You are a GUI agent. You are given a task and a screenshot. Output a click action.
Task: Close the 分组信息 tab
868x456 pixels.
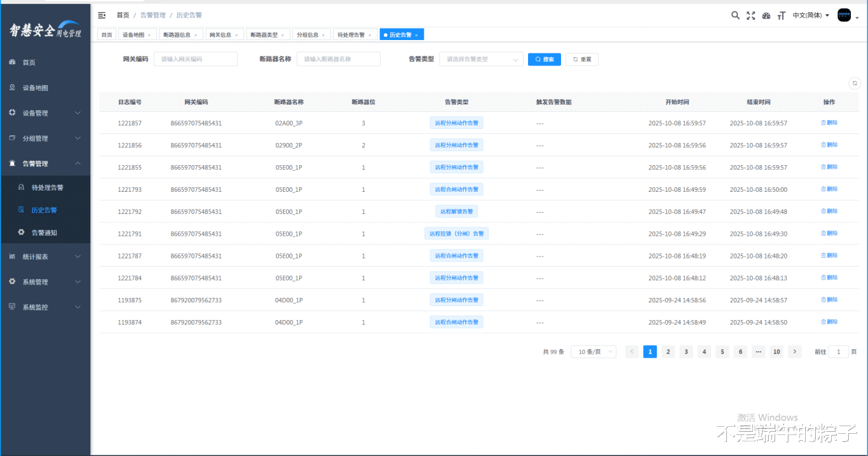(x=323, y=35)
